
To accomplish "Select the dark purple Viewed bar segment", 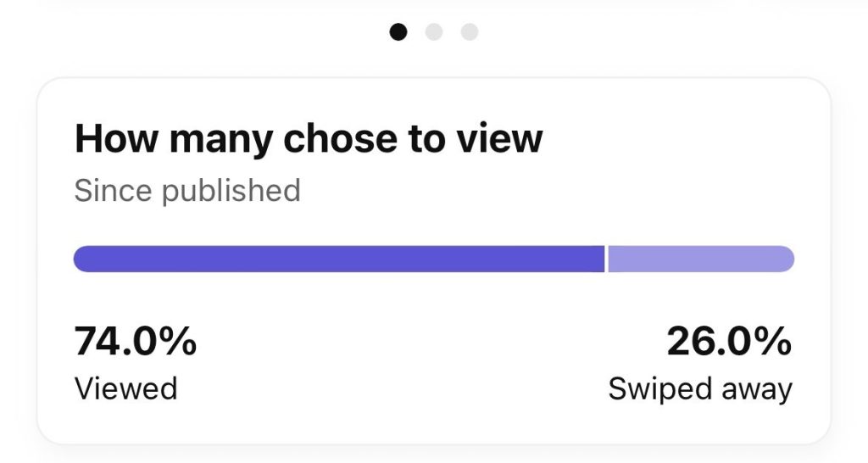I will (339, 259).
